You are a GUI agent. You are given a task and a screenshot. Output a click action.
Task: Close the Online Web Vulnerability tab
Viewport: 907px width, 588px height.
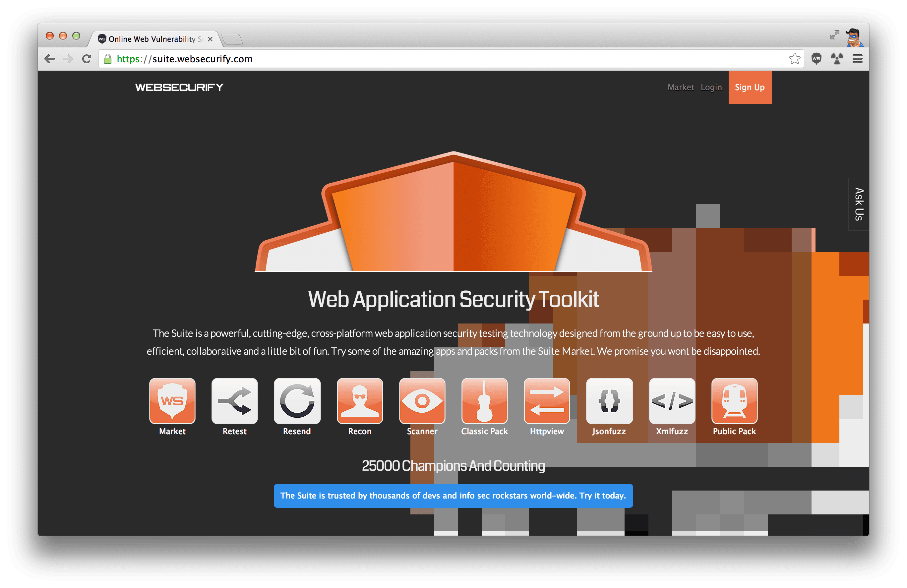(210, 39)
